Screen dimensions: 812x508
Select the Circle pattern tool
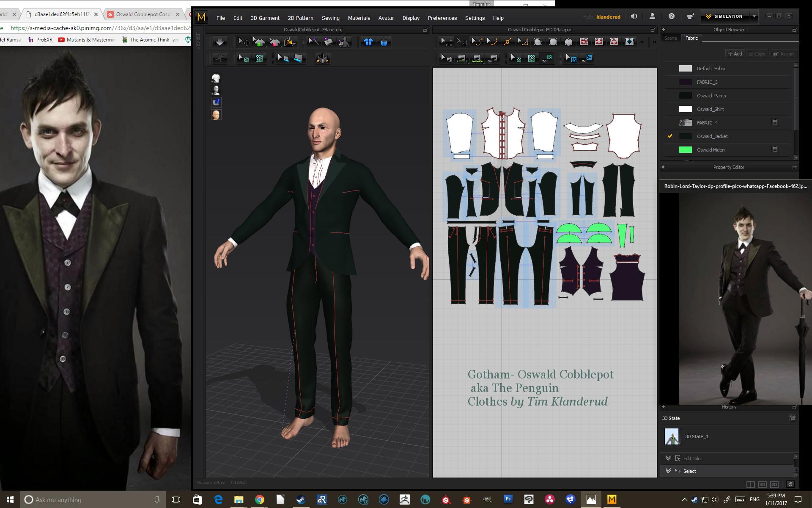point(568,42)
